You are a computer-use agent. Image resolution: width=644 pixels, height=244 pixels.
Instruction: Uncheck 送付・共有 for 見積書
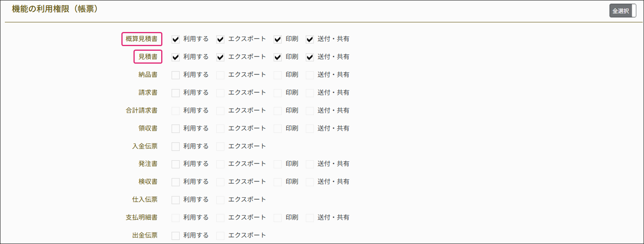tap(310, 57)
